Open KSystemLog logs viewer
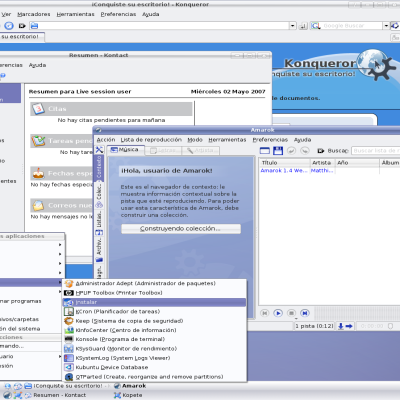 click(x=155, y=358)
